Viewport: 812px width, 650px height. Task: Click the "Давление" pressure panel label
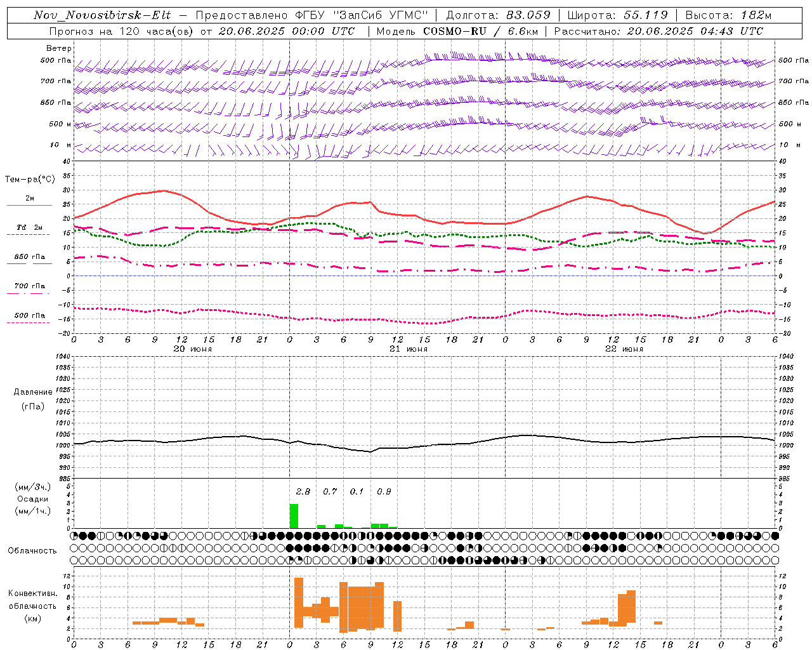(x=33, y=392)
